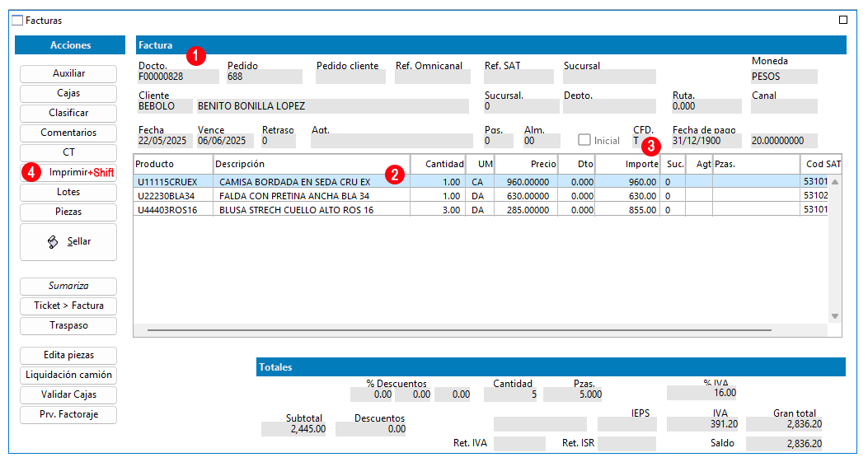Click the Prv. Factoraje button
This screenshot has height=462, width=868.
[68, 414]
